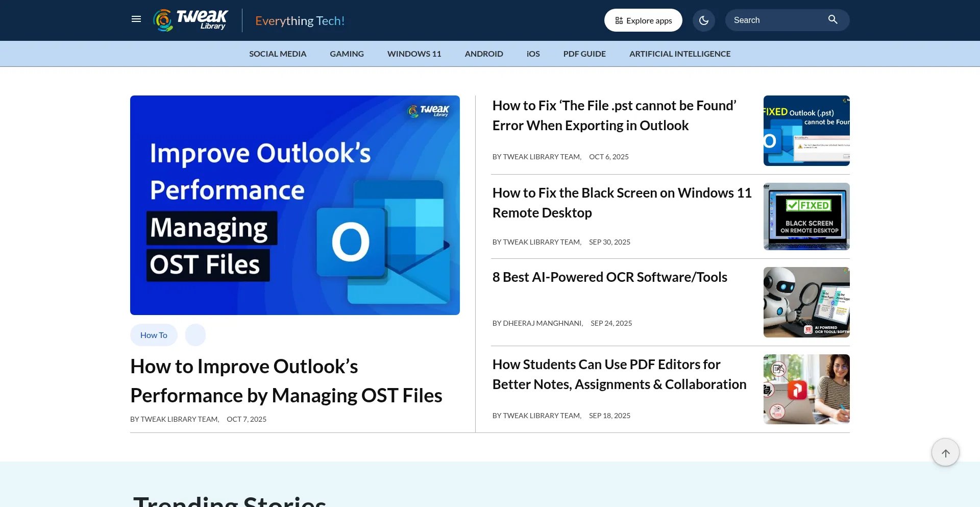Go to Windows 11 section
The width and height of the screenshot is (980, 507).
pyautogui.click(x=414, y=54)
